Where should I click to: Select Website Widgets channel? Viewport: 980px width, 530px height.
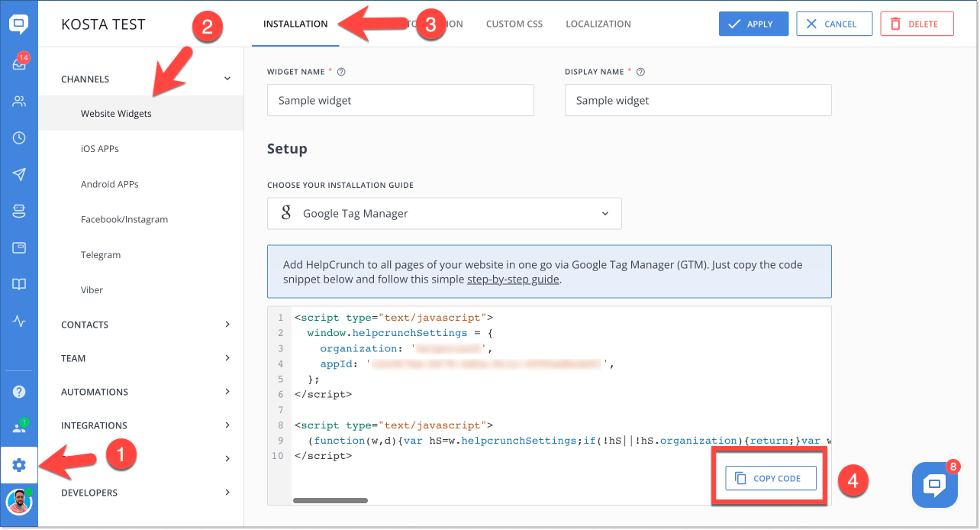coord(141,114)
